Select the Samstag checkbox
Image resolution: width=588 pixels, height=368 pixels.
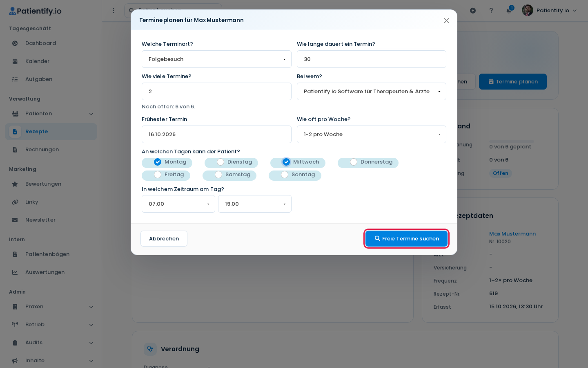click(218, 175)
